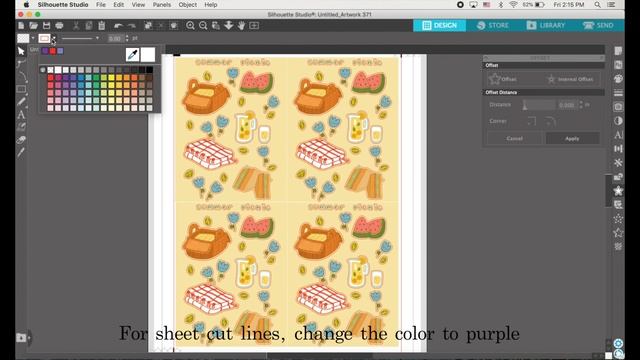The image size is (640, 360).
Task: Pick the red recently used color
Action: tap(53, 51)
